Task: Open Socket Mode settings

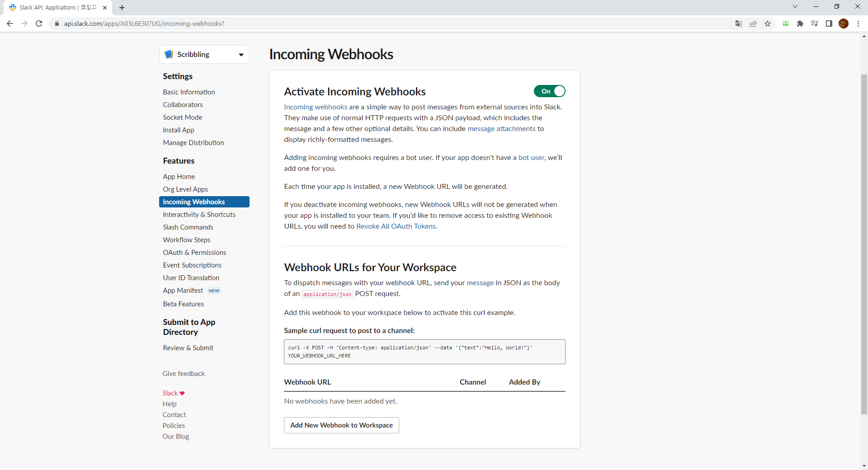Action: [183, 117]
